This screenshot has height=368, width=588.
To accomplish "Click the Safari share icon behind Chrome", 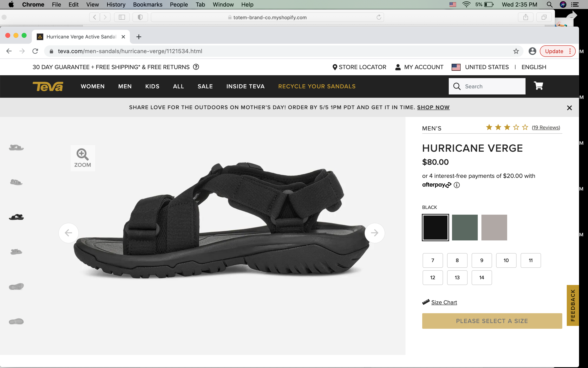I will 526,17.
